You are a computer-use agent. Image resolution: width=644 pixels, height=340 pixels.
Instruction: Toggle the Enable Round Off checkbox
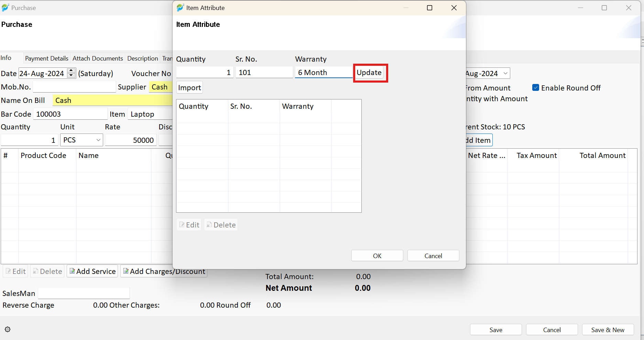tap(536, 88)
